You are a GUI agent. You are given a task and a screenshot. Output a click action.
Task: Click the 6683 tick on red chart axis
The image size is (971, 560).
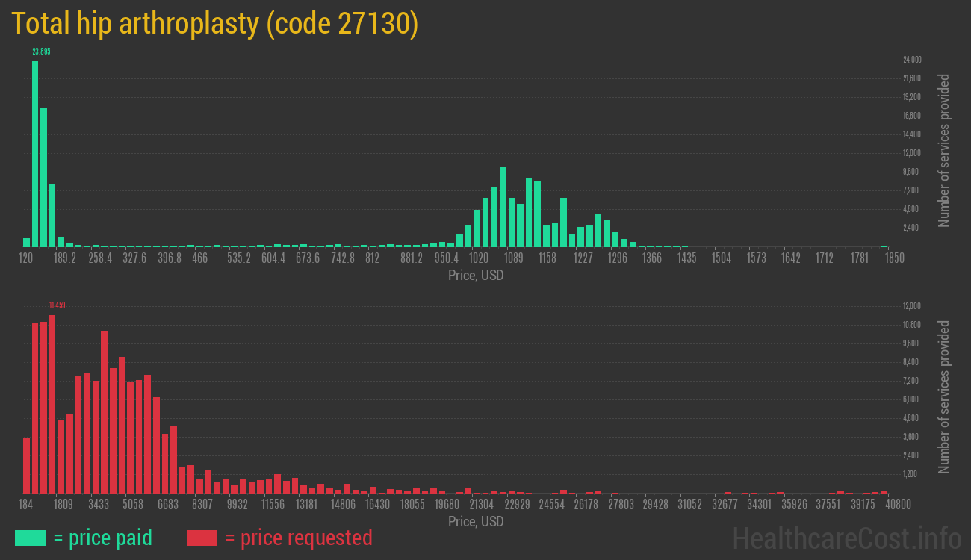pos(168,505)
